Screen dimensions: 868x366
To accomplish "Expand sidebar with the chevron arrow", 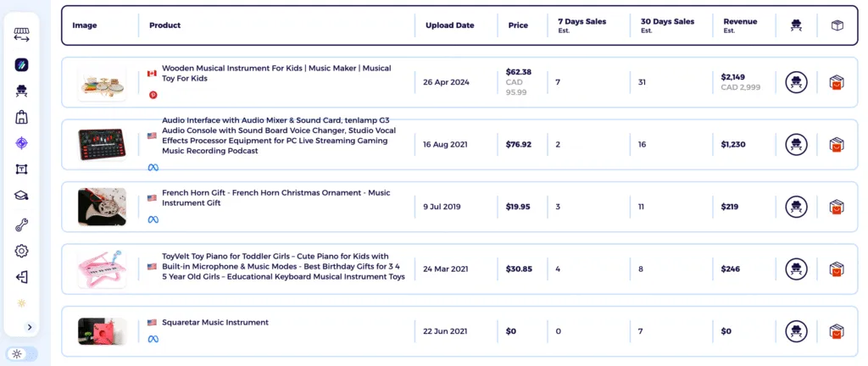I will pyautogui.click(x=30, y=327).
